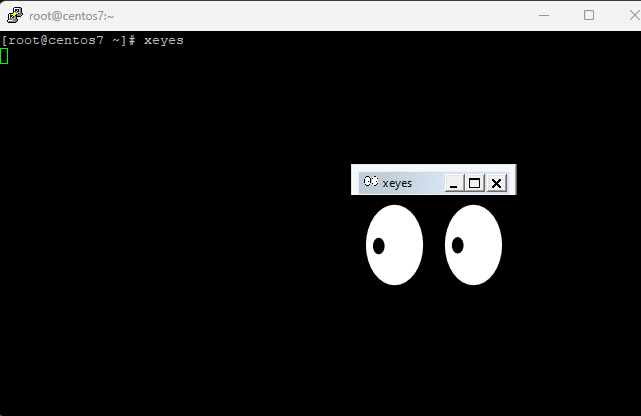This screenshot has width=641, height=416.
Task: Minimize the xeyes window
Action: (x=453, y=183)
